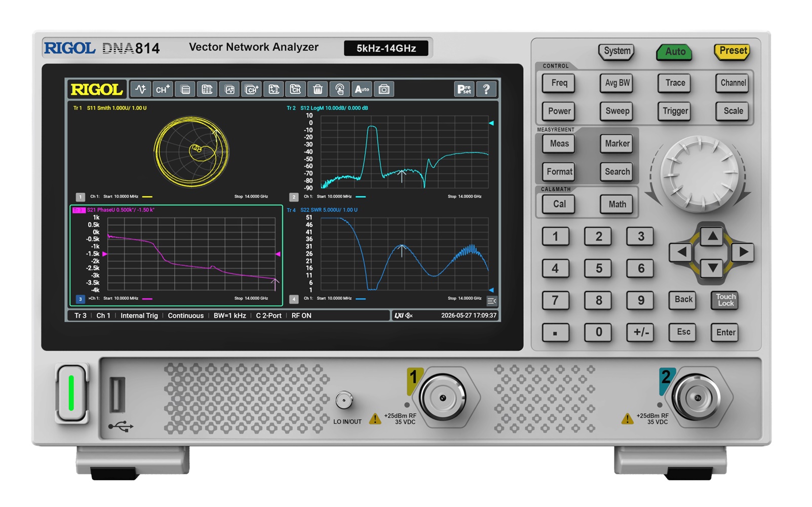The width and height of the screenshot is (812, 507).
Task: Toggle the green power button
Action: tap(71, 392)
